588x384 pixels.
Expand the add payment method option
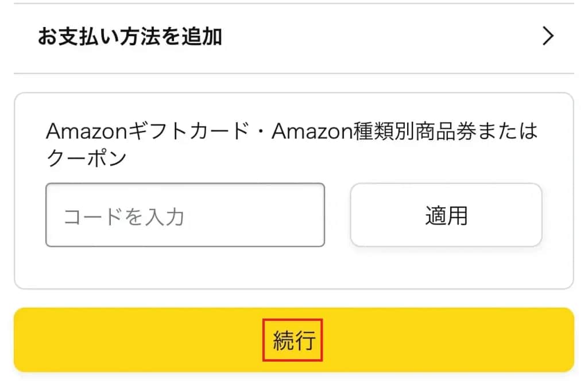[x=293, y=38]
